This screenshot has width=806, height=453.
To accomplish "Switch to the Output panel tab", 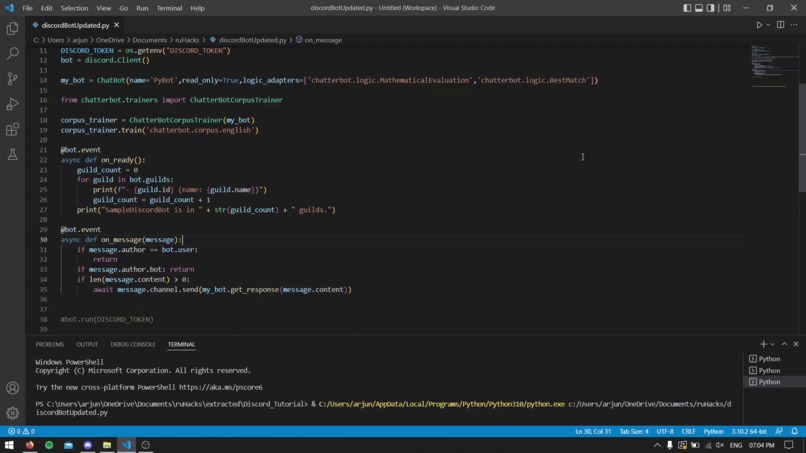I will coord(87,344).
